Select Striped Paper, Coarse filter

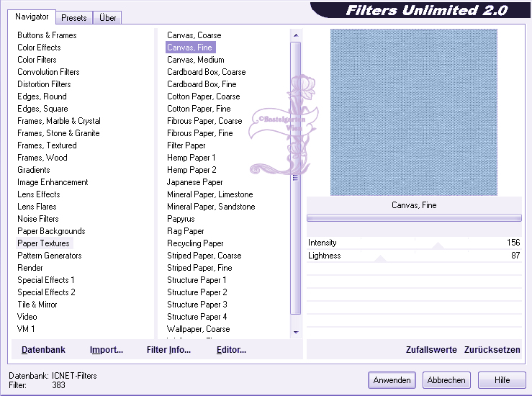tap(204, 256)
